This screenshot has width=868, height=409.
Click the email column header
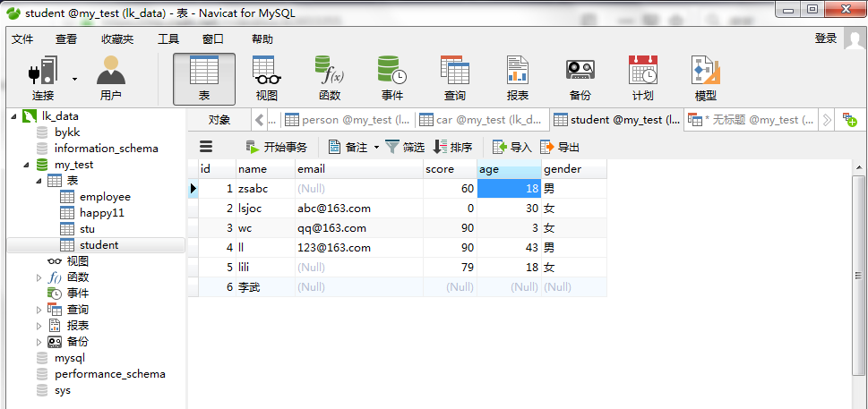tap(358, 169)
